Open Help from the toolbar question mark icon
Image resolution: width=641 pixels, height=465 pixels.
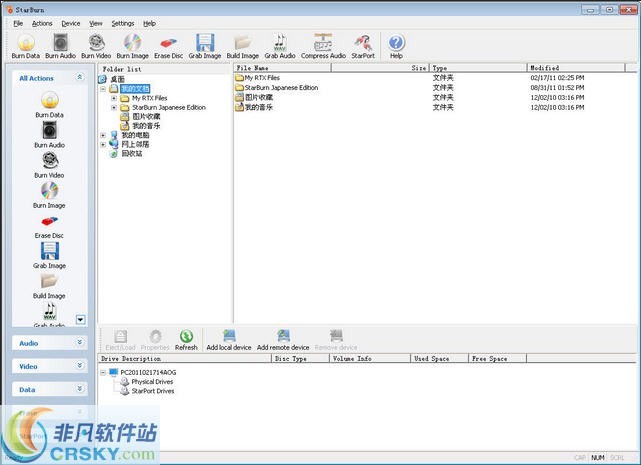(396, 47)
